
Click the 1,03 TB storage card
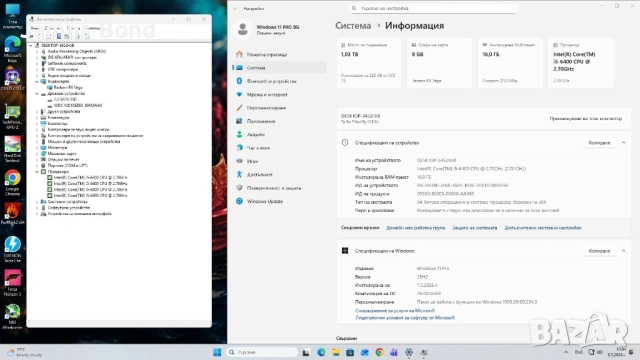369,63
